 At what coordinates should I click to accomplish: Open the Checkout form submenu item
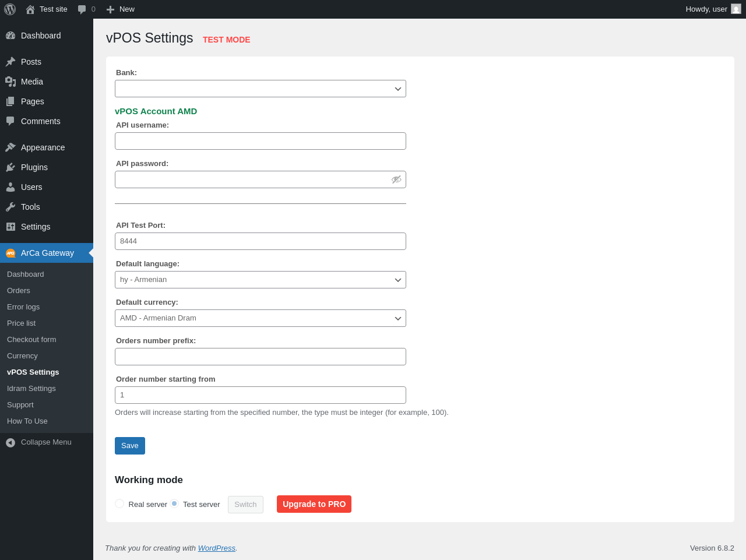(31, 340)
